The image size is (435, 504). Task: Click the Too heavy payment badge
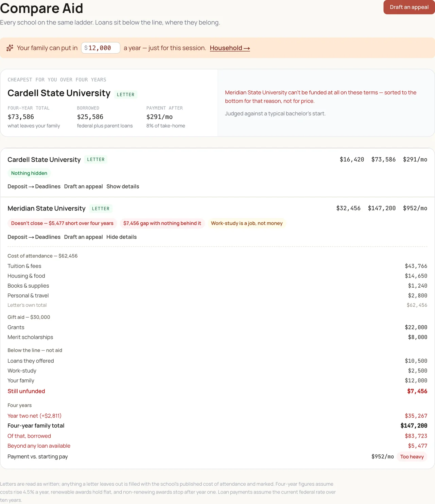click(412, 457)
